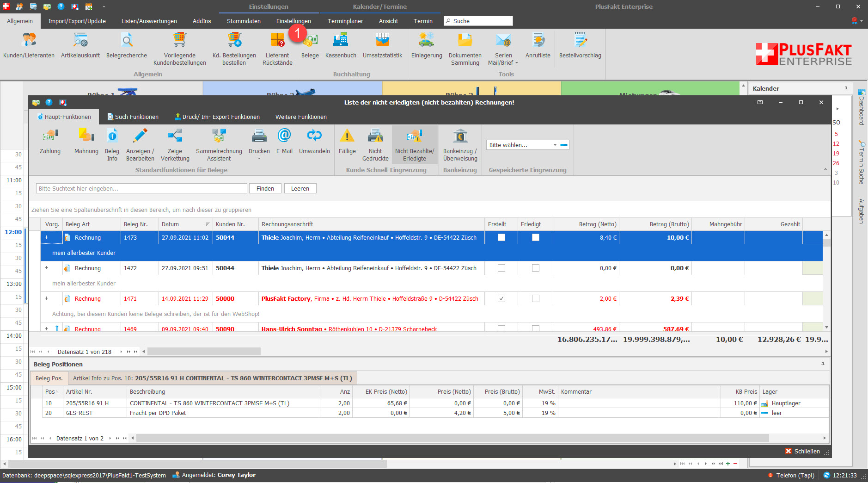This screenshot has width=868, height=483.
Task: Switch to Artikel Info zu Pos. 10 tab
Action: pyautogui.click(x=213, y=378)
